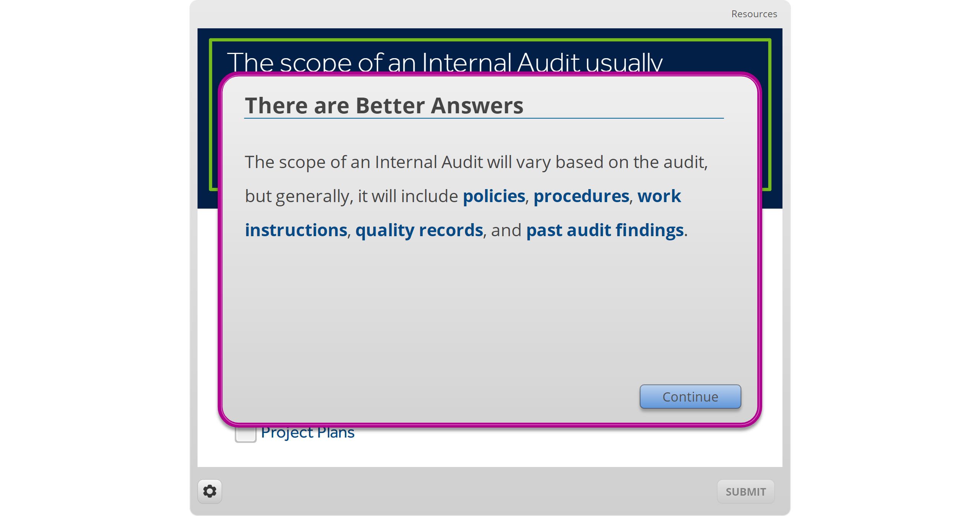Click the magenta border of the feedback dialog
980x516 pixels.
pos(220,268)
